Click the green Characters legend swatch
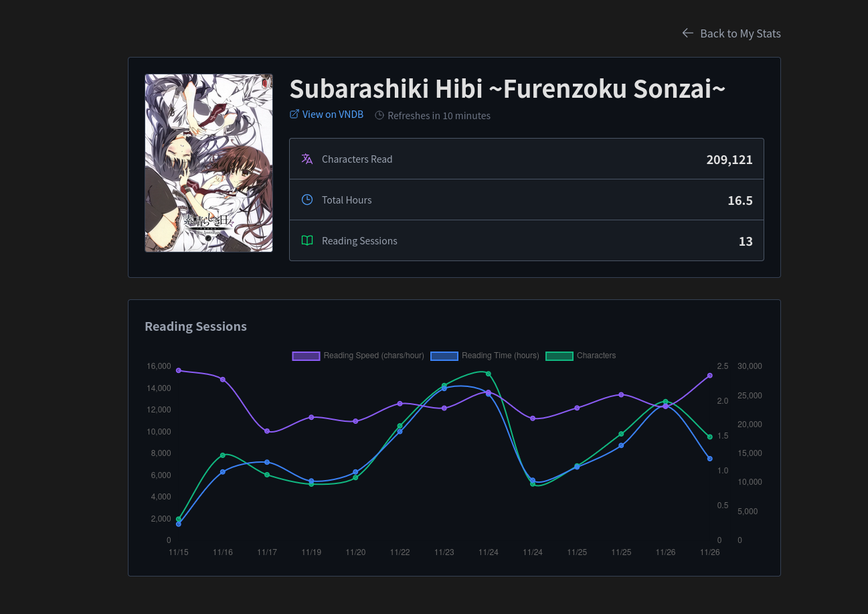 (559, 356)
